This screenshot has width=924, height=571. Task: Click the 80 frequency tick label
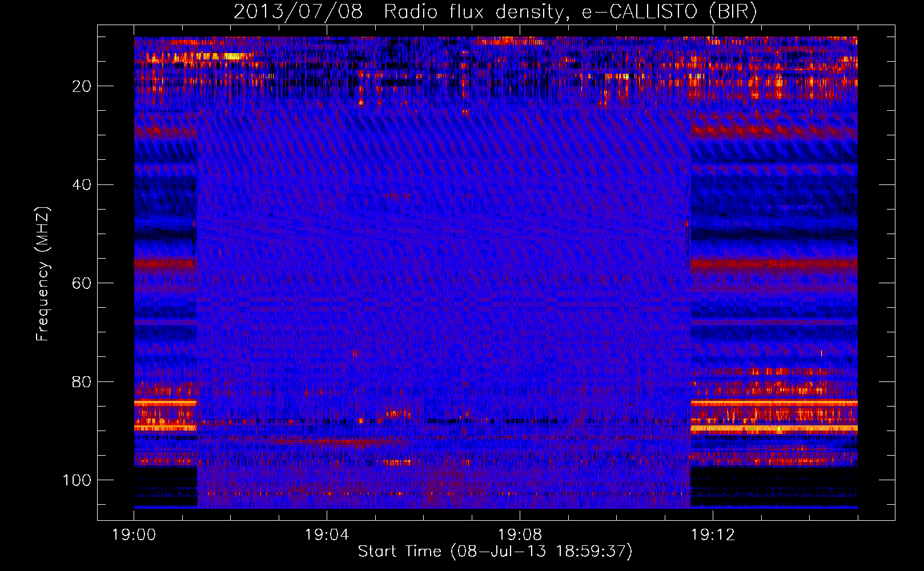[82, 381]
